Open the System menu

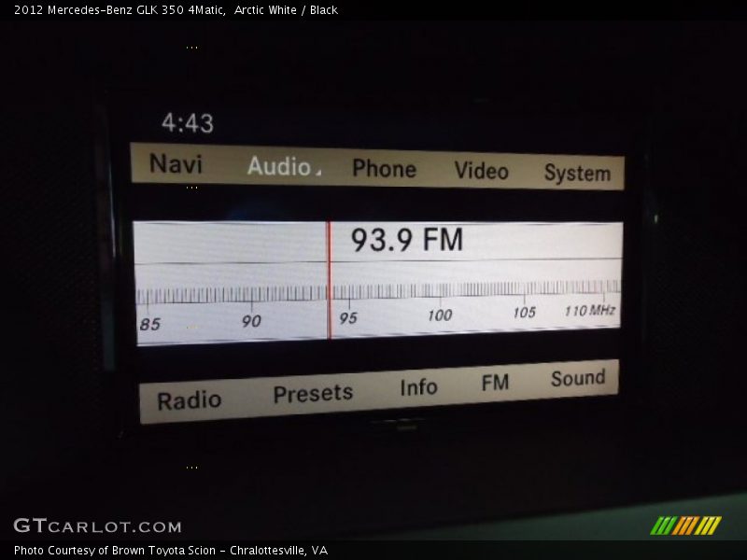(577, 173)
